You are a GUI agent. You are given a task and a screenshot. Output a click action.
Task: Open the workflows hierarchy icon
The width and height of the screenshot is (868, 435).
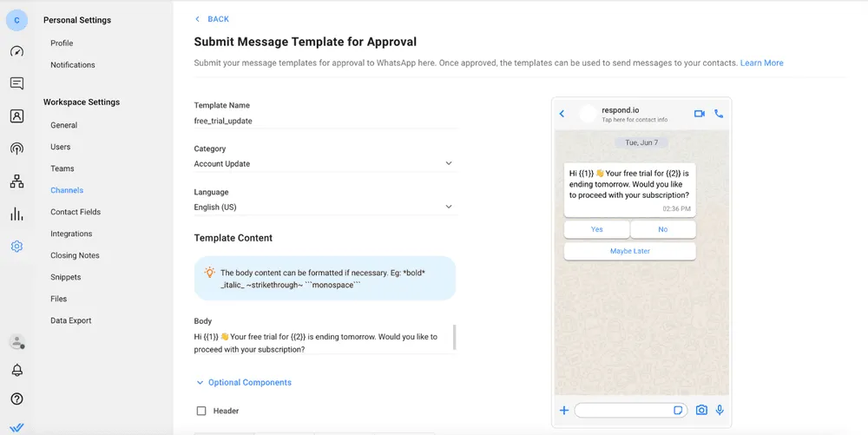(x=16, y=181)
